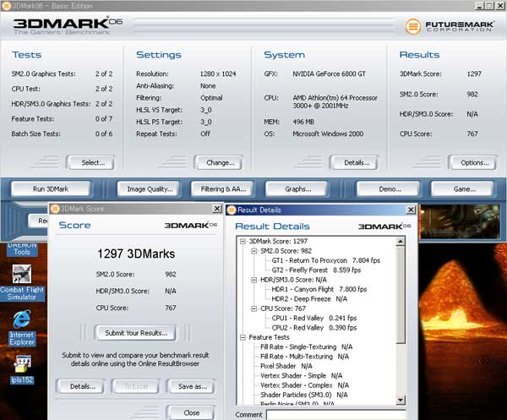Click the Futuremark Corporation logo
The height and width of the screenshot is (420, 507).
click(450, 26)
